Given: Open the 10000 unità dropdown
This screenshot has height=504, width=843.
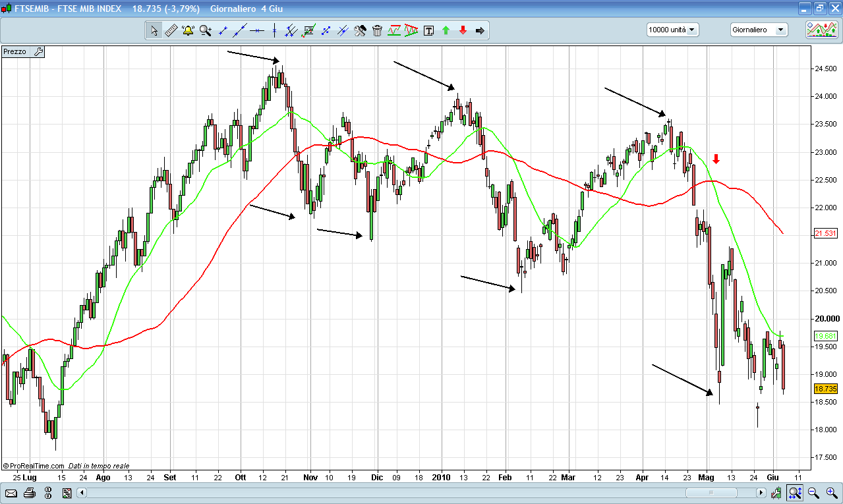Looking at the screenshot, I should click(x=672, y=30).
